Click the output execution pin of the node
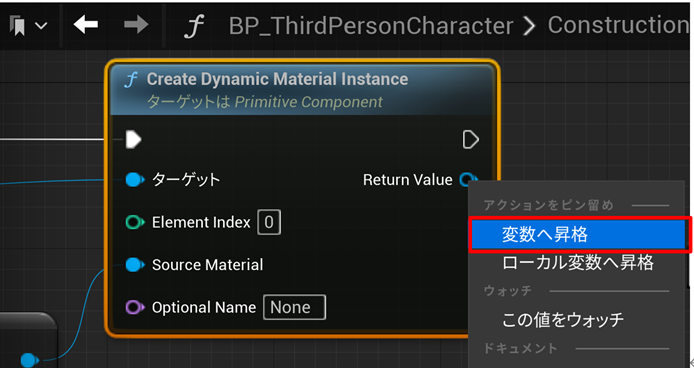The height and width of the screenshot is (368, 694). click(470, 140)
